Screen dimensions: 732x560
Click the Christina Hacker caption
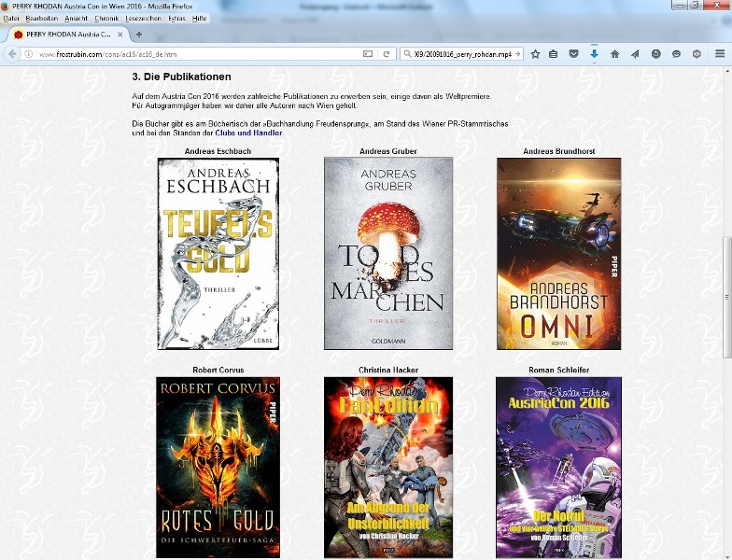[x=388, y=370]
